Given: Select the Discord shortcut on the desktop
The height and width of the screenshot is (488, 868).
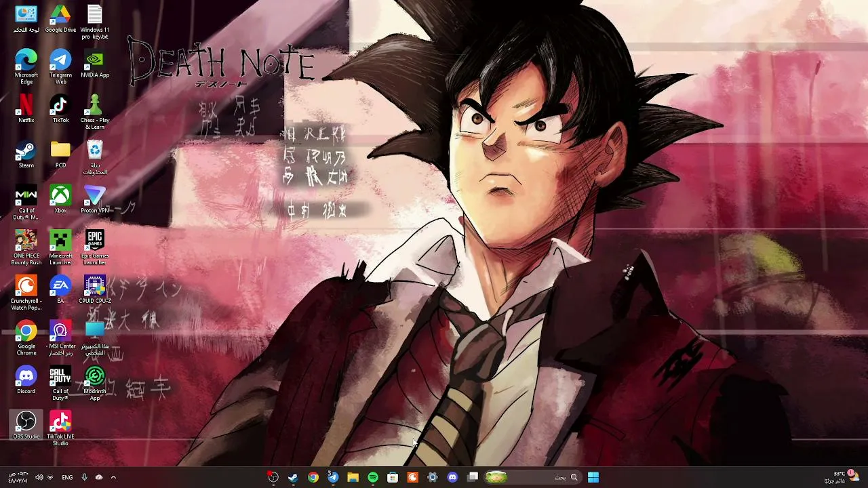Looking at the screenshot, I should point(26,380).
